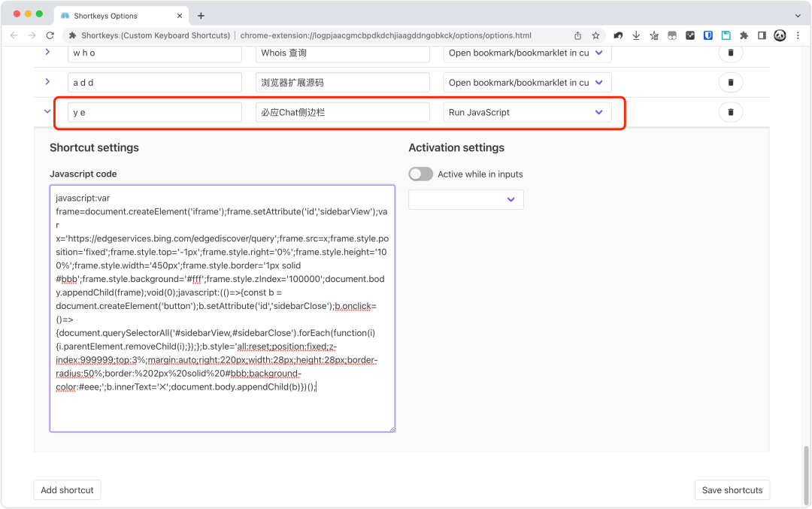
Task: Open behavior dropdown for 'a d d' row
Action: click(x=527, y=83)
